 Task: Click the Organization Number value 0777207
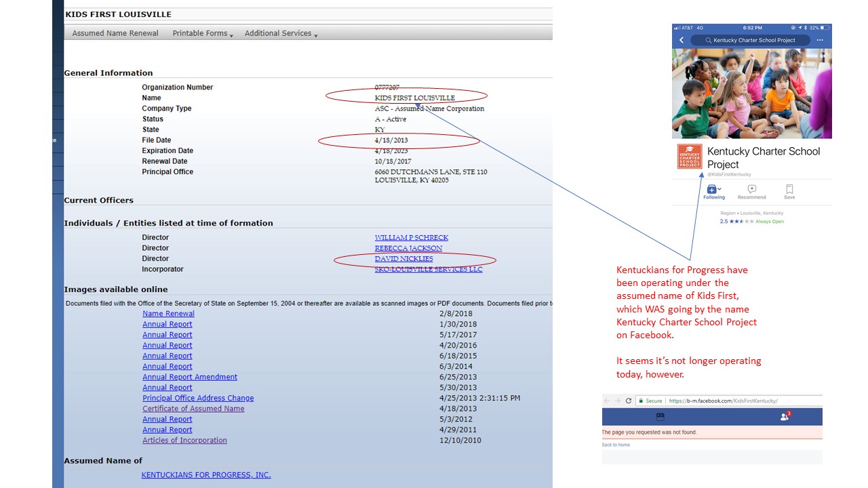(387, 87)
